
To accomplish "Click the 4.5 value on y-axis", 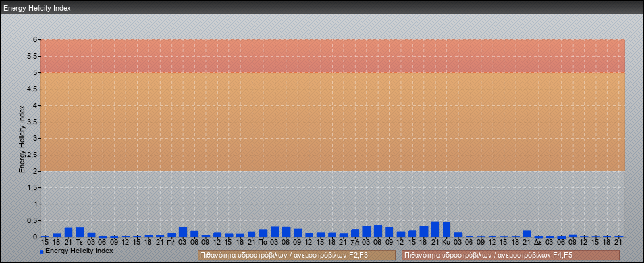I will pyautogui.click(x=32, y=89).
